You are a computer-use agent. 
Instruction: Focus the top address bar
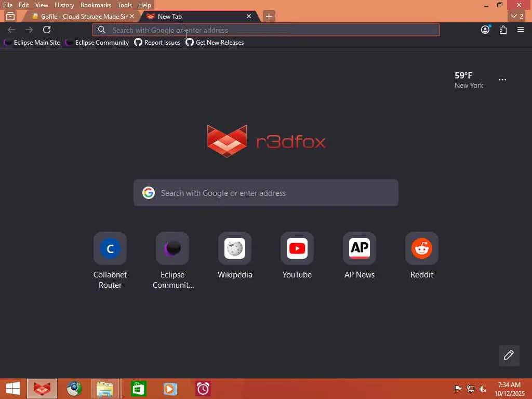point(266,30)
